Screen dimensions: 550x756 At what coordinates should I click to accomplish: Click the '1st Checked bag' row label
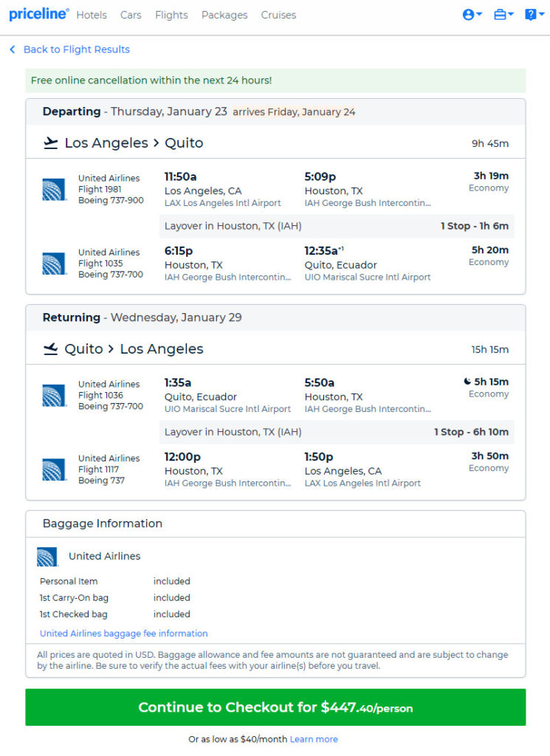(x=73, y=614)
